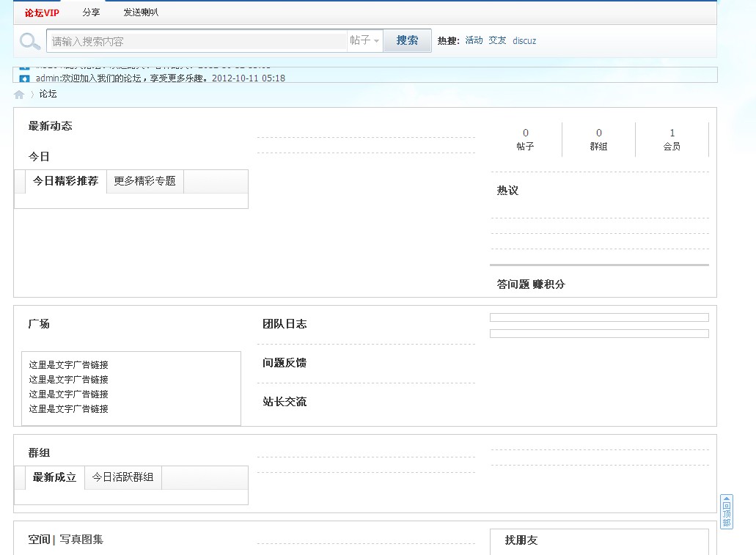Click the magnifying glass search icon

29,40
